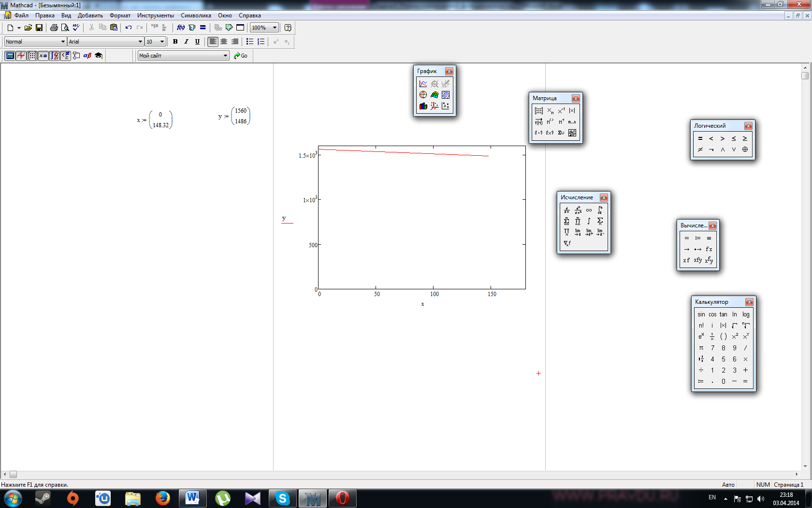Click the derivative d/dx operator
The height and width of the screenshot is (508, 812).
point(566,210)
